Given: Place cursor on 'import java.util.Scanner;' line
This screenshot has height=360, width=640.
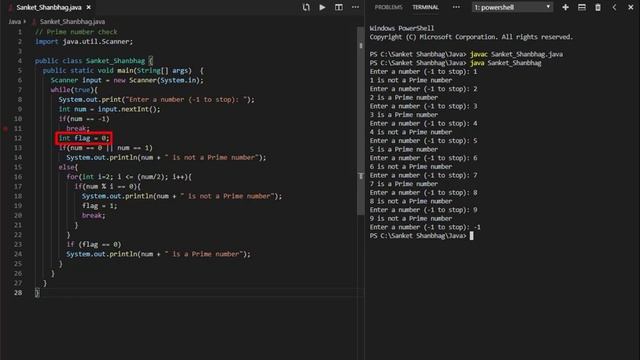Looking at the screenshot, I should [84, 42].
